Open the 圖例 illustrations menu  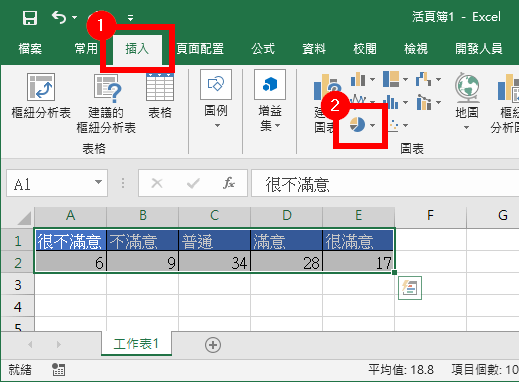(216, 99)
